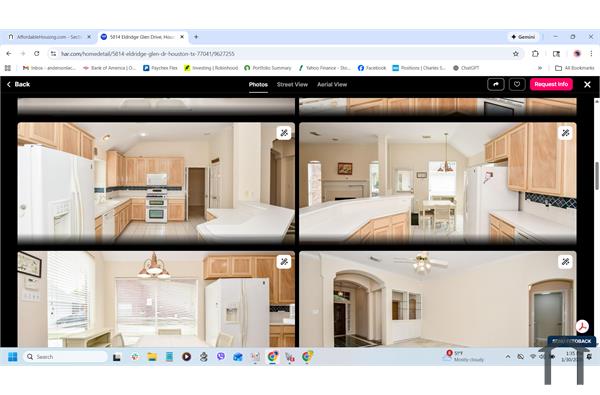This screenshot has height=395, width=600.
Task: Click the browser back arrow
Action: pyautogui.click(x=9, y=54)
